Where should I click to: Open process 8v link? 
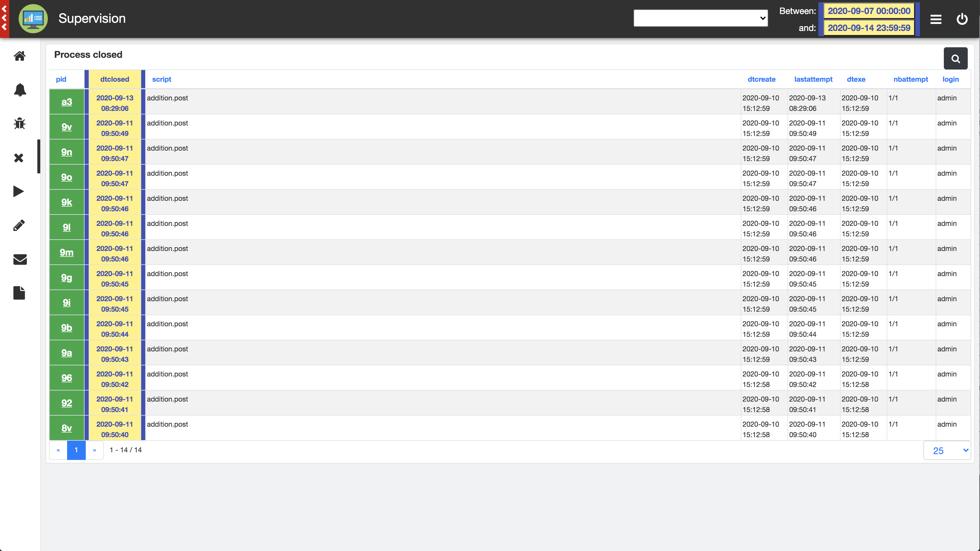coord(66,428)
